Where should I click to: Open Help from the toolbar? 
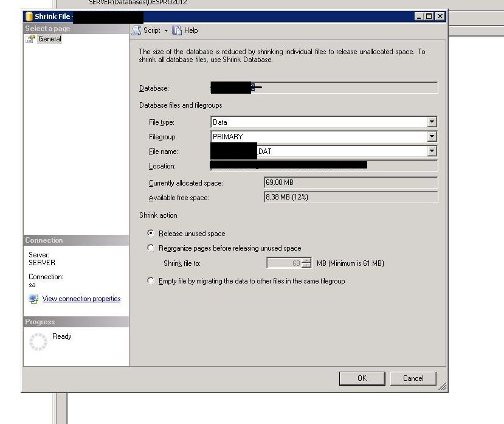[x=191, y=30]
